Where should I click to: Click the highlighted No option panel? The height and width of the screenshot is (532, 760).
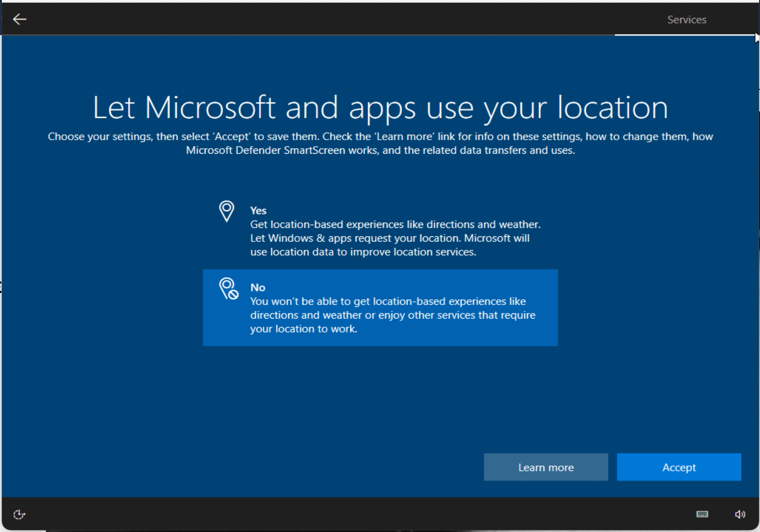380,308
